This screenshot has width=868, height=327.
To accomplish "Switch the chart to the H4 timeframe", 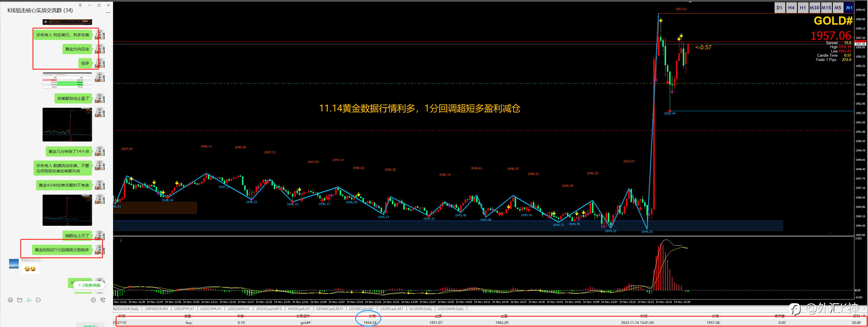I will 791,8.
